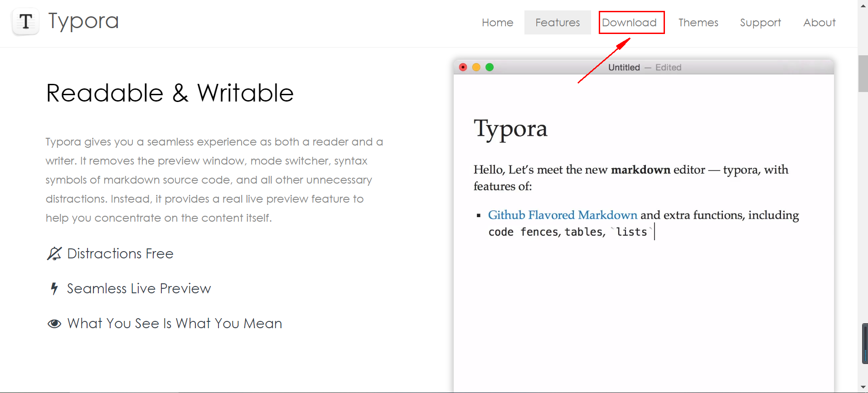
Task: Open the Download page
Action: (629, 23)
